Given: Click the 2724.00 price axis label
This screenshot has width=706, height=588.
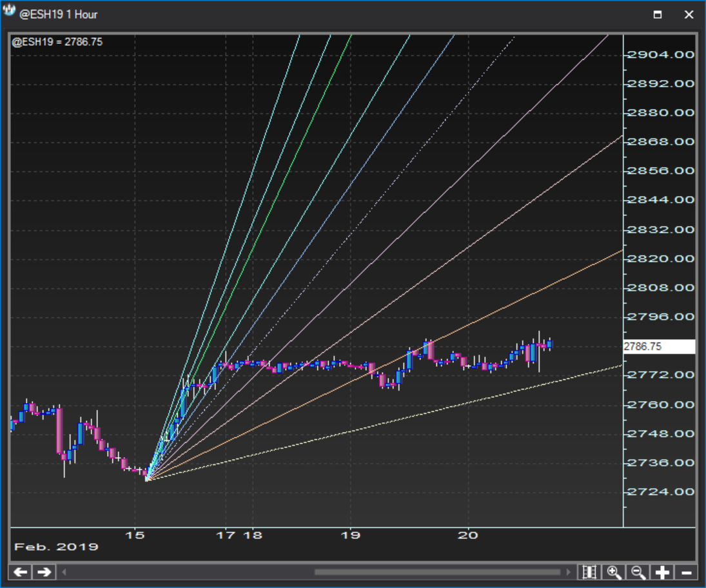Looking at the screenshot, I should (x=660, y=492).
